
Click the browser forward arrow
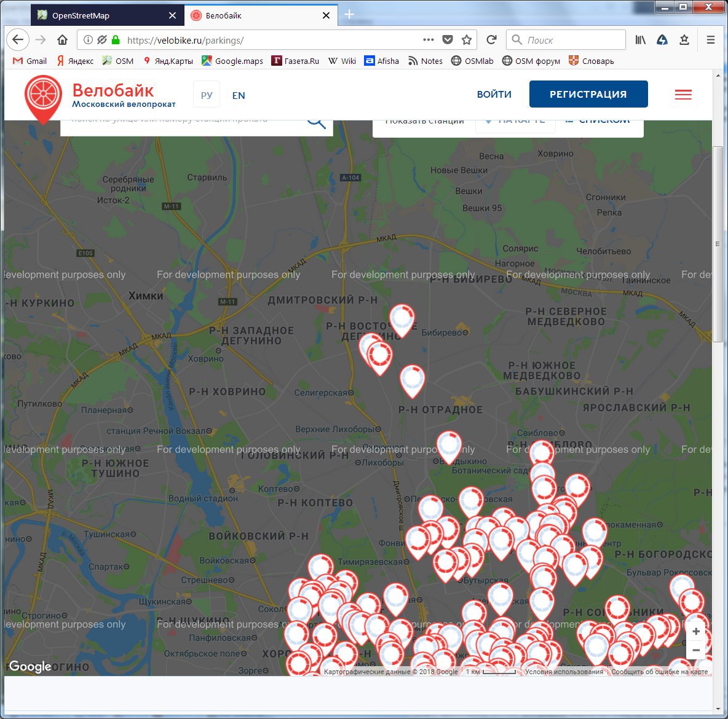click(41, 40)
